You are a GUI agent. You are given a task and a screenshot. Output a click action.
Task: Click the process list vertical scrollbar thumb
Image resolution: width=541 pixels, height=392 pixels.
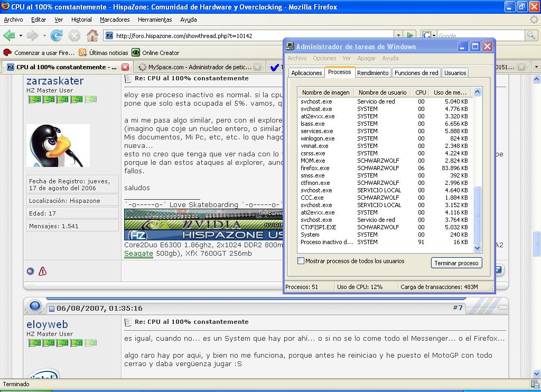coord(477,214)
